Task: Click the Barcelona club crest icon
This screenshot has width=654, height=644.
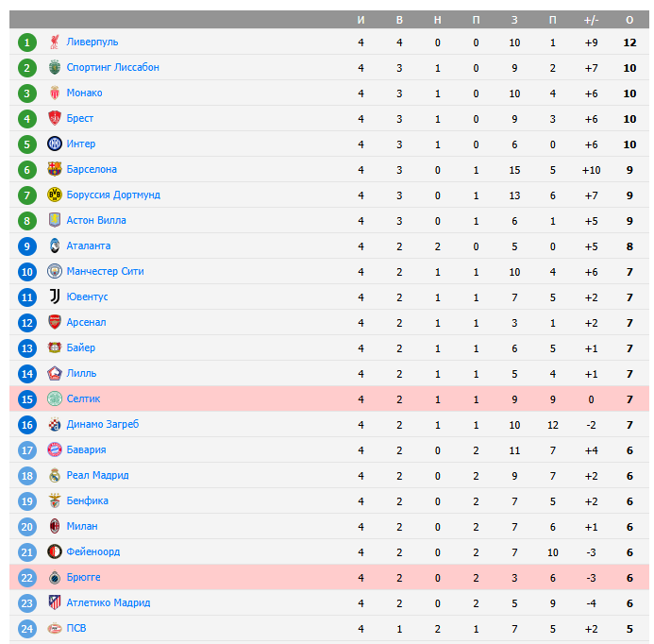Action: (55, 169)
